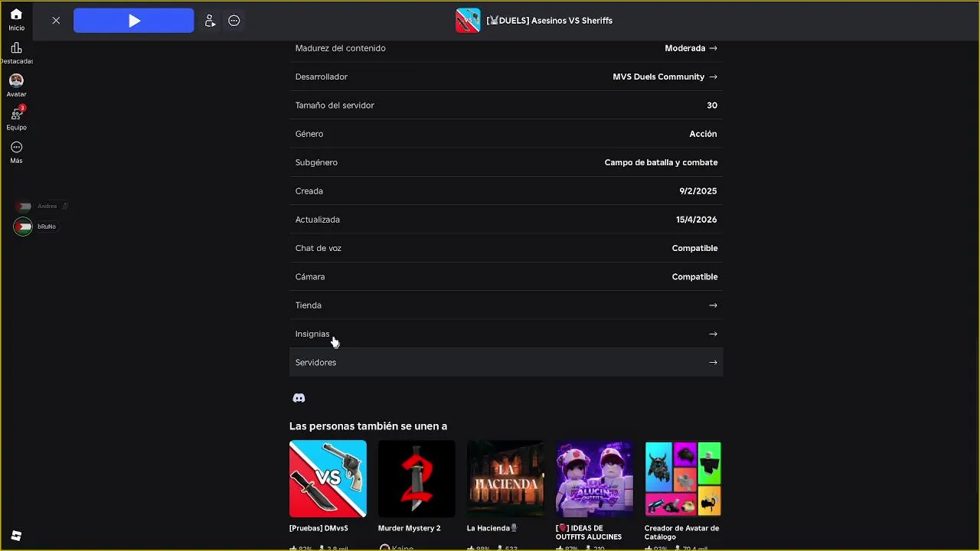980x551 pixels.
Task: Open the Servidores row
Action: 506,362
